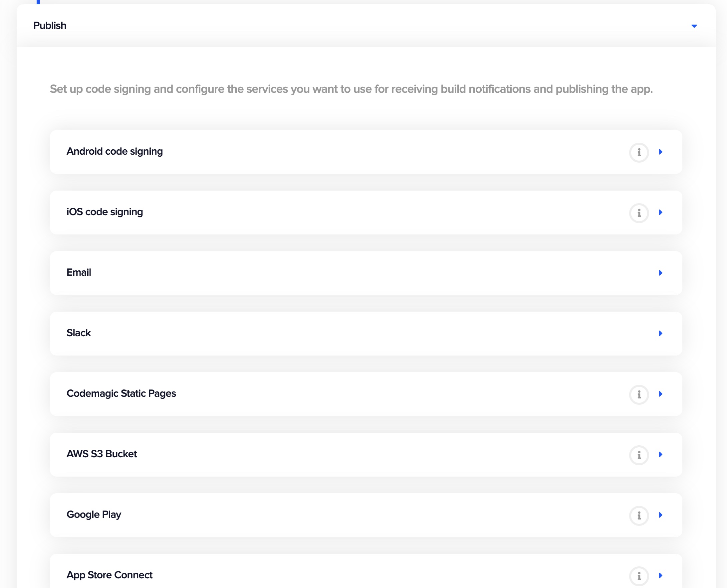
Task: Expand iOS code signing chevron
Action: [x=660, y=213]
